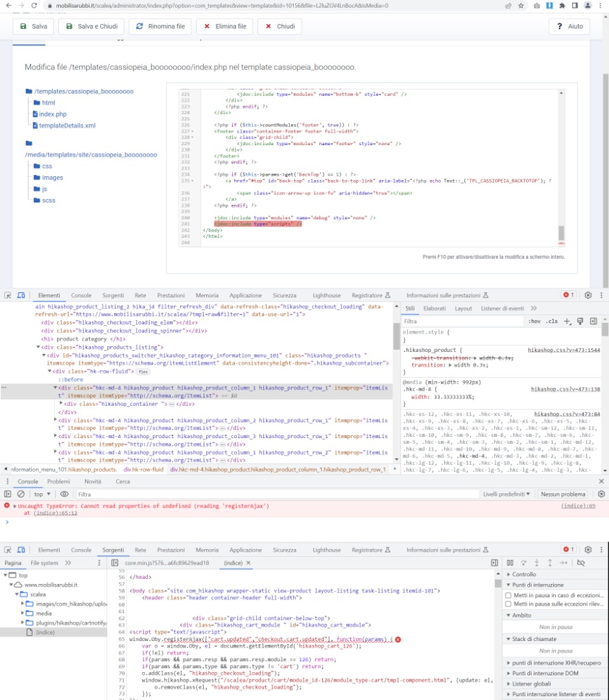Add a new style rule with the plus icon
Screen dimensions: 609x700
[567, 321]
